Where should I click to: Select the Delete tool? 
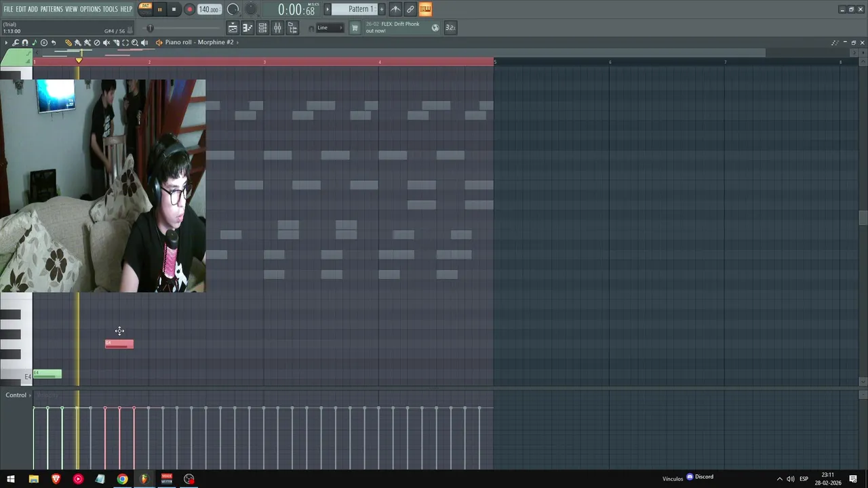97,43
